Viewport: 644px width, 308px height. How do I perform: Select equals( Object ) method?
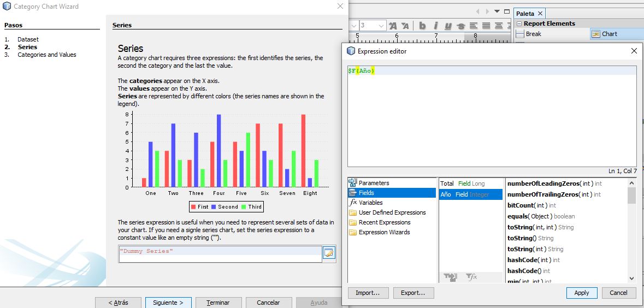541,216
